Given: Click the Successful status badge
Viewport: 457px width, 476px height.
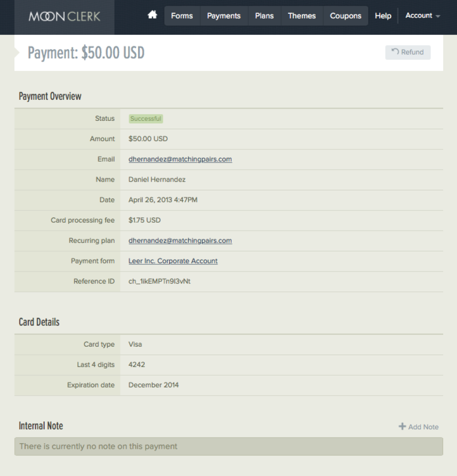Looking at the screenshot, I should (x=146, y=118).
